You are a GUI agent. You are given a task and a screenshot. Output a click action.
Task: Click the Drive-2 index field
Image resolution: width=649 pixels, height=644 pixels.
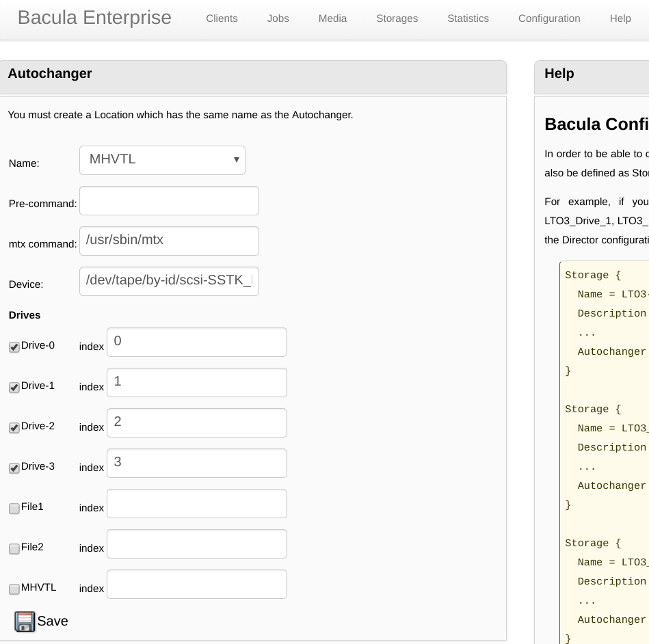[x=197, y=423]
